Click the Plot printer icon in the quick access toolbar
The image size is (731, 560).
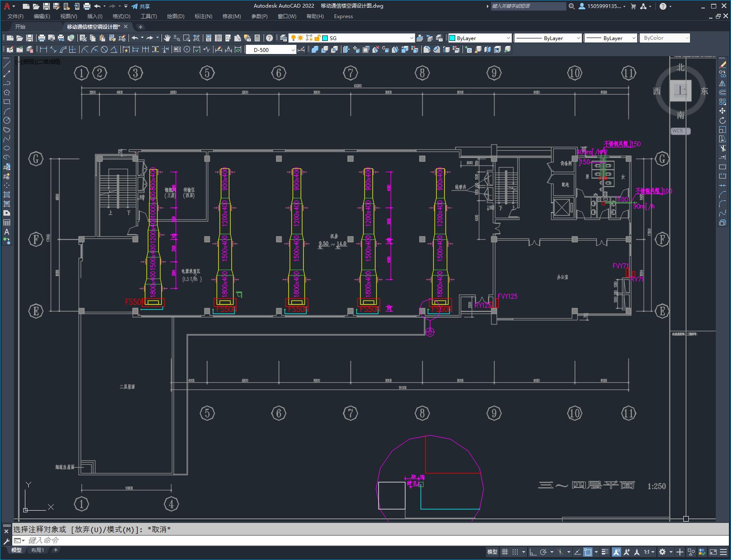coord(87,6)
